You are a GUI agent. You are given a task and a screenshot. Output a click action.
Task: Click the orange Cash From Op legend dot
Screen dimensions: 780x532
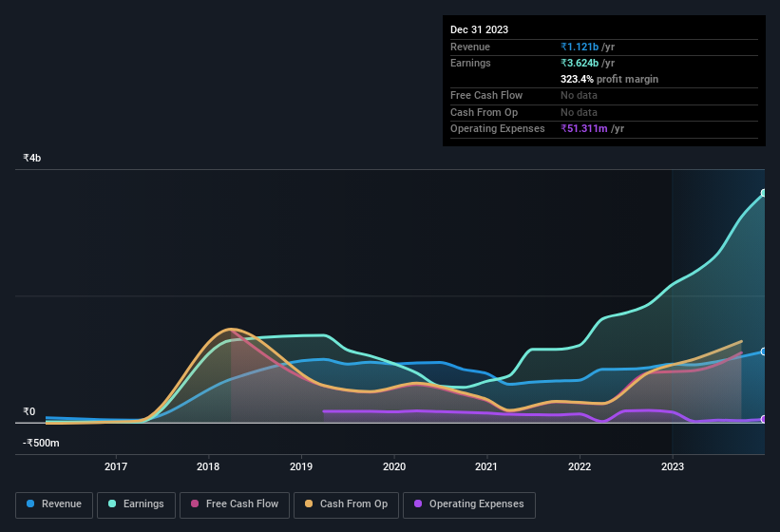(310, 504)
